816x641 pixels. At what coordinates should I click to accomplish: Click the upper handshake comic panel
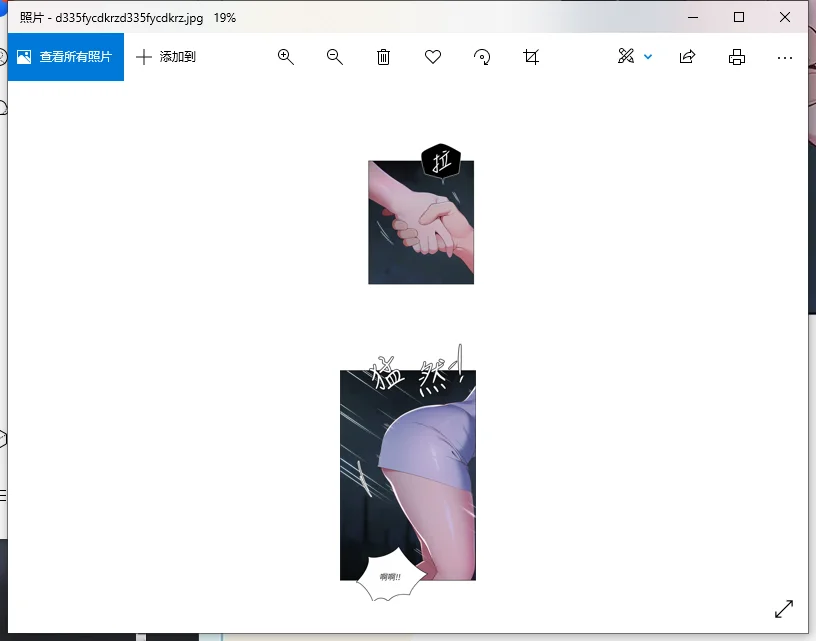(x=420, y=222)
